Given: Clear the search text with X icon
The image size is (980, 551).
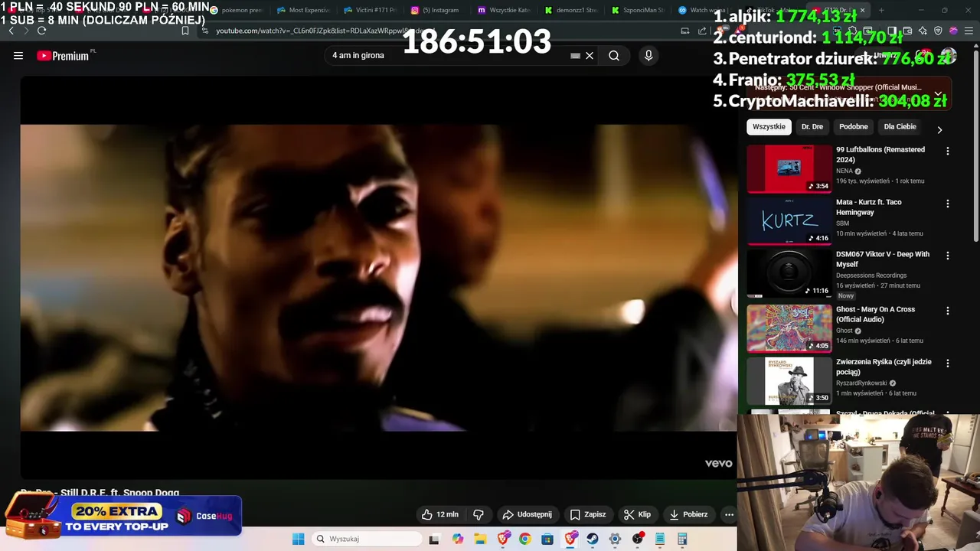Looking at the screenshot, I should pyautogui.click(x=590, y=55).
